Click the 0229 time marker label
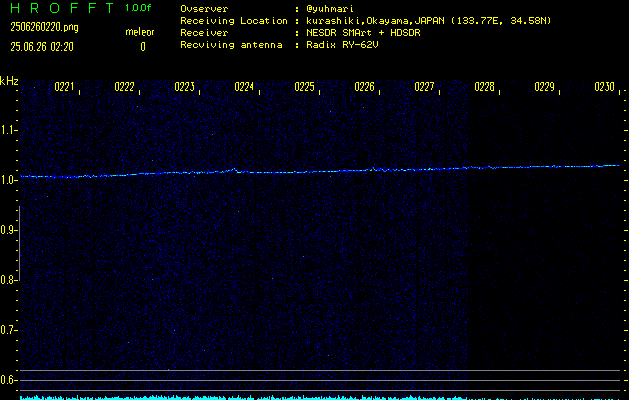 tap(545, 87)
